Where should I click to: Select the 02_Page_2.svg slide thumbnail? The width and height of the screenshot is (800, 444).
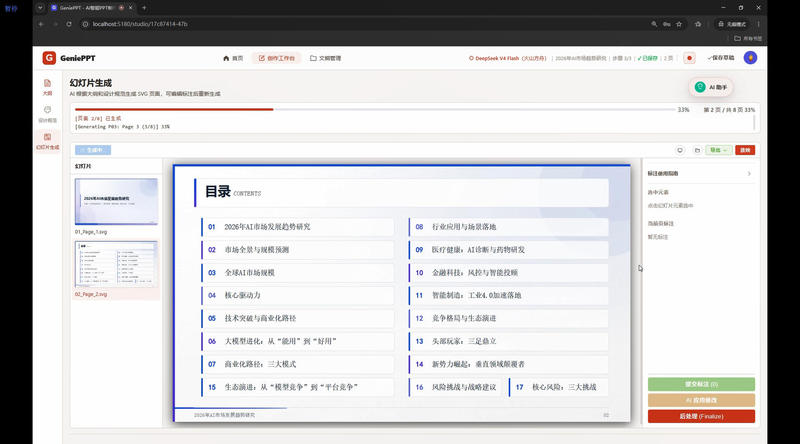116,264
